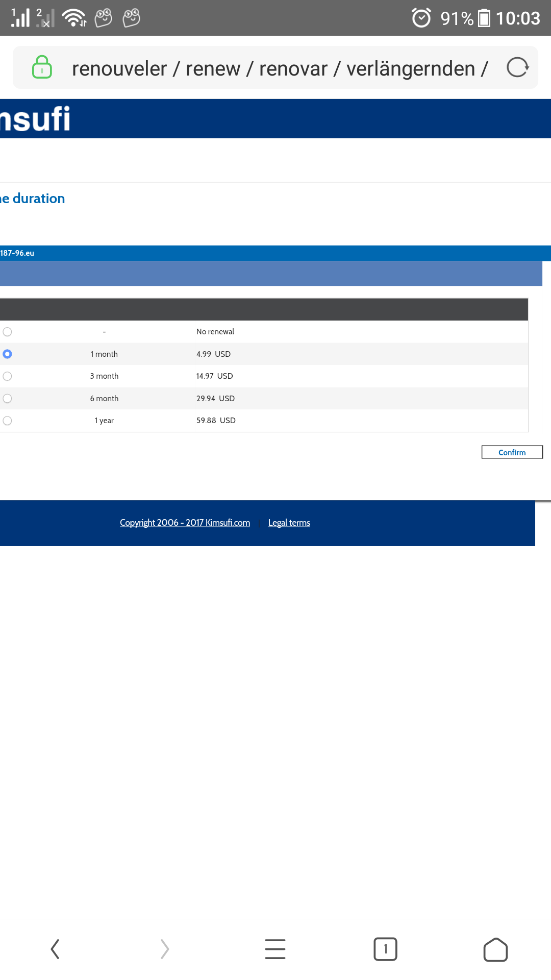Tap the battery status icon
Image resolution: width=551 pixels, height=980 pixels.
(x=484, y=18)
